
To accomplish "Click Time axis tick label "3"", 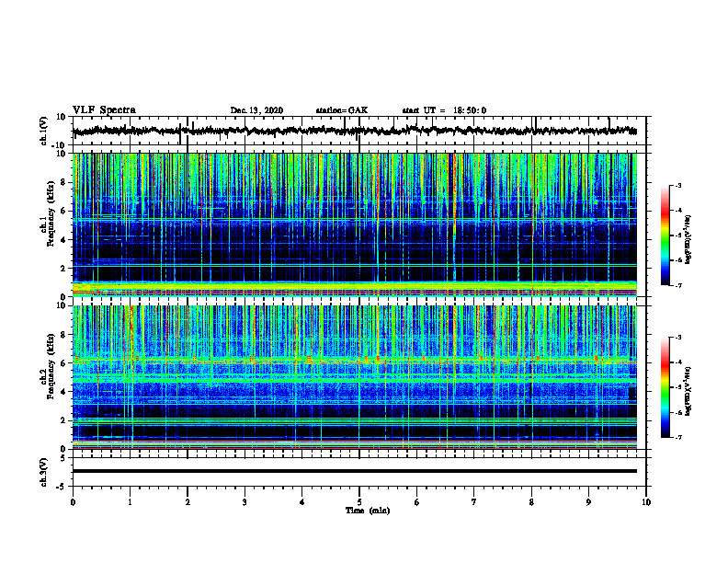I will [245, 502].
